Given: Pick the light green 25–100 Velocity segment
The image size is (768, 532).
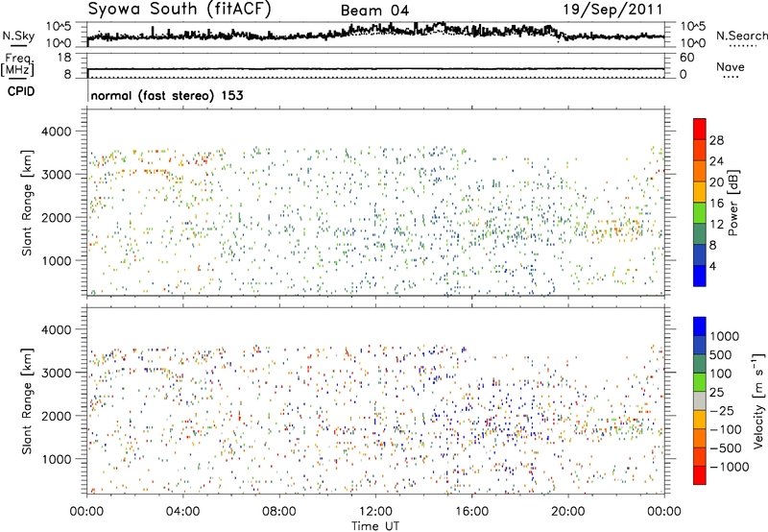Looking at the screenshot, I should pos(700,382).
